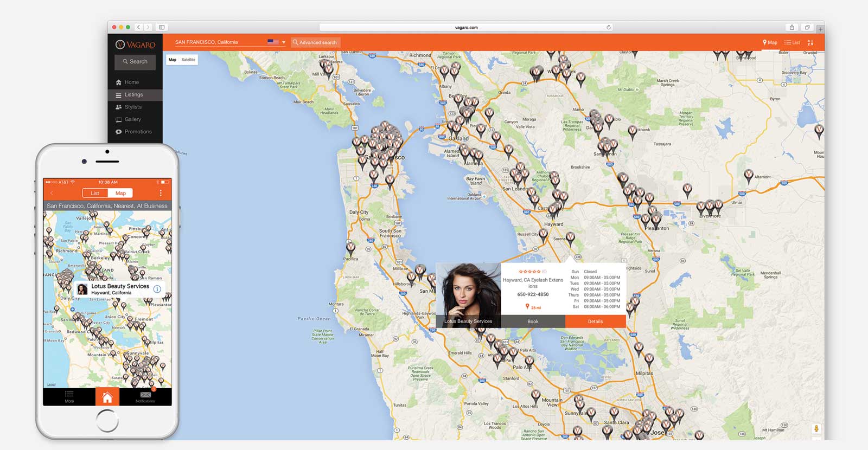Tap the Lotus Beauty Services thumbnail on phone
This screenshot has height=450, width=868.
82,289
